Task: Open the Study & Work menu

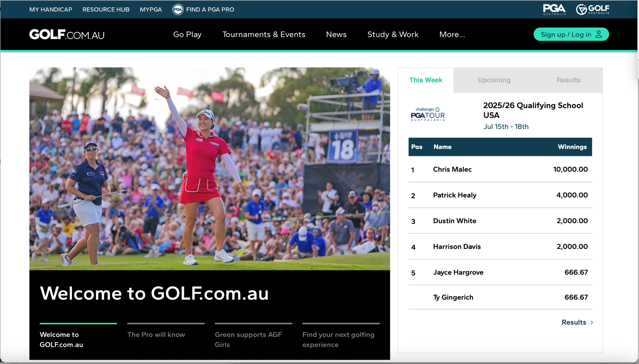Action: 393,34
